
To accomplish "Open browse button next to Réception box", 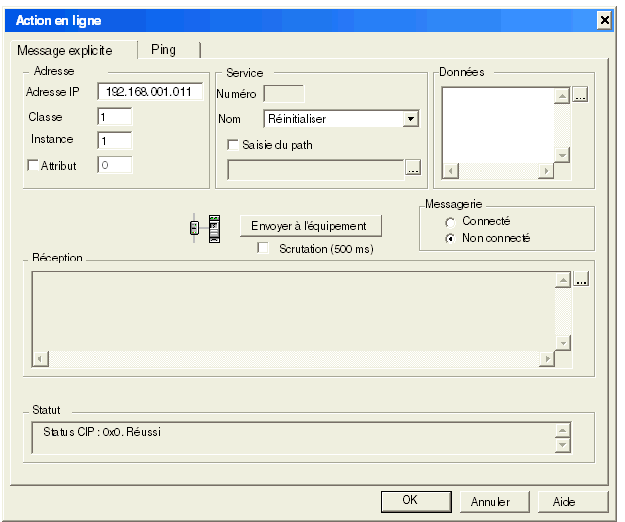I will (582, 279).
